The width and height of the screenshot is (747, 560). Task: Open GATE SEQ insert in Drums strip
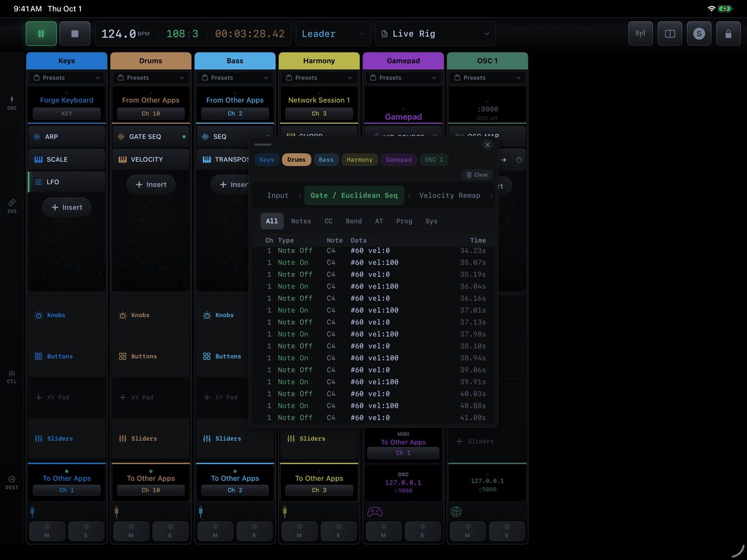point(151,136)
